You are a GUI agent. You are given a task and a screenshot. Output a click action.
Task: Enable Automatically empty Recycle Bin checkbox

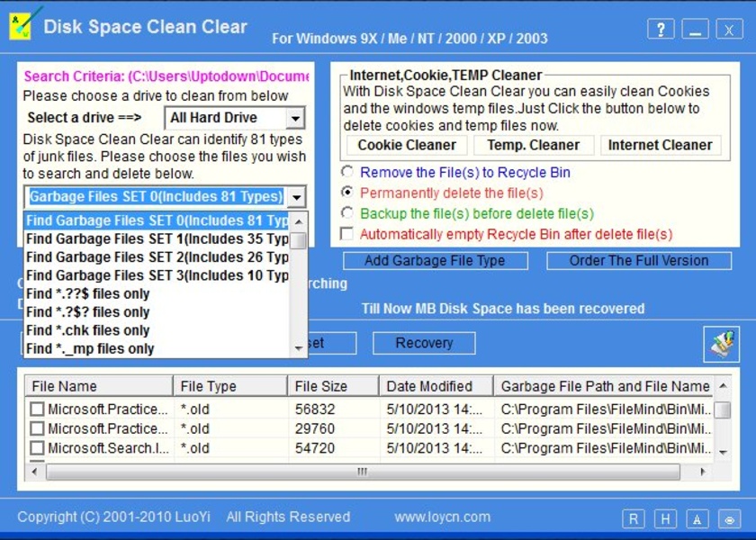tap(346, 234)
